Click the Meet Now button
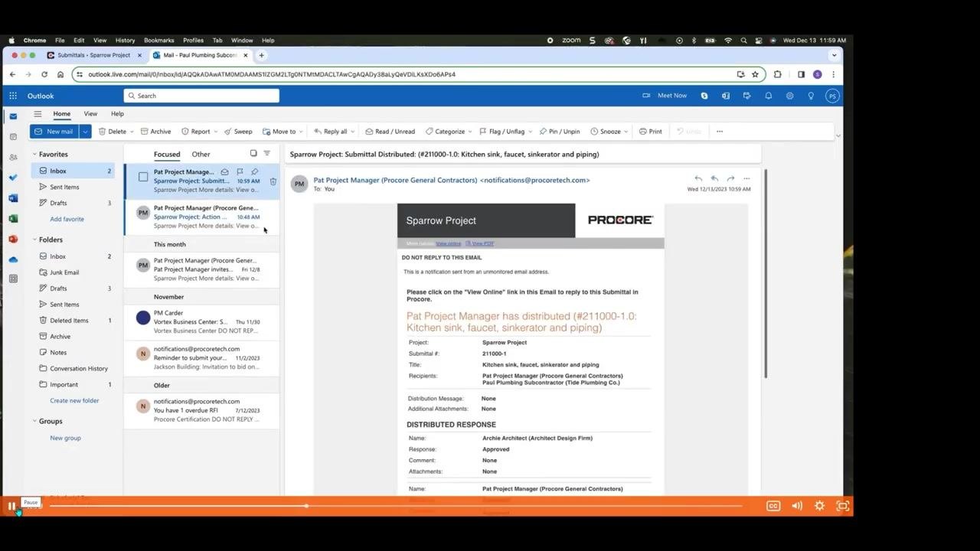980x551 pixels. tap(665, 96)
